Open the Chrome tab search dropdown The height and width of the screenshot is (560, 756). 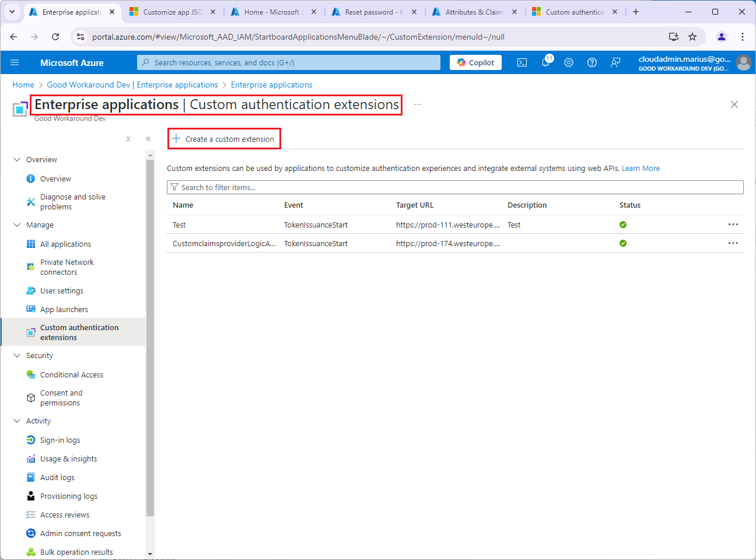tap(12, 12)
